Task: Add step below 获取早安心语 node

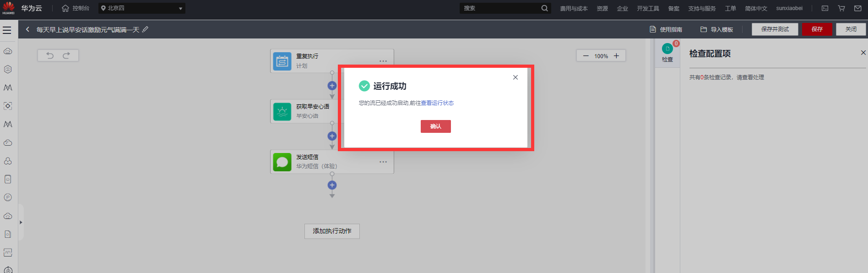Action: click(332, 136)
